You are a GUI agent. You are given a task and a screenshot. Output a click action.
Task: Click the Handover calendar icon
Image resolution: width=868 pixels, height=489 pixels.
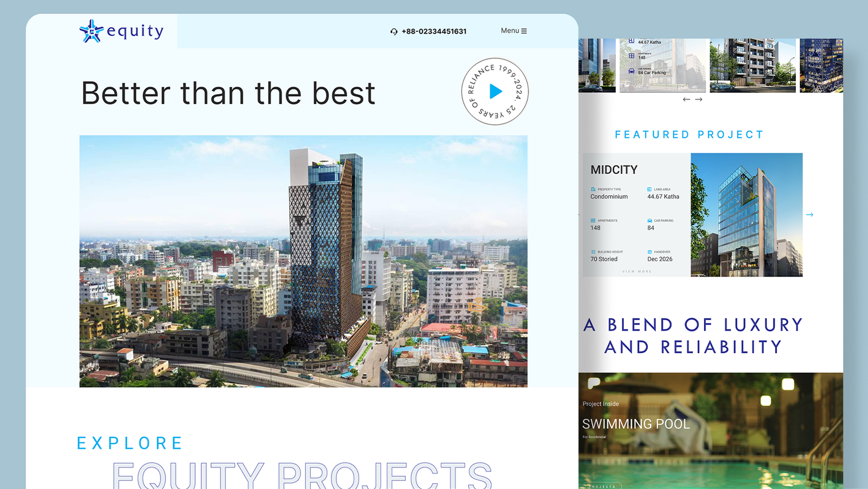pos(649,252)
